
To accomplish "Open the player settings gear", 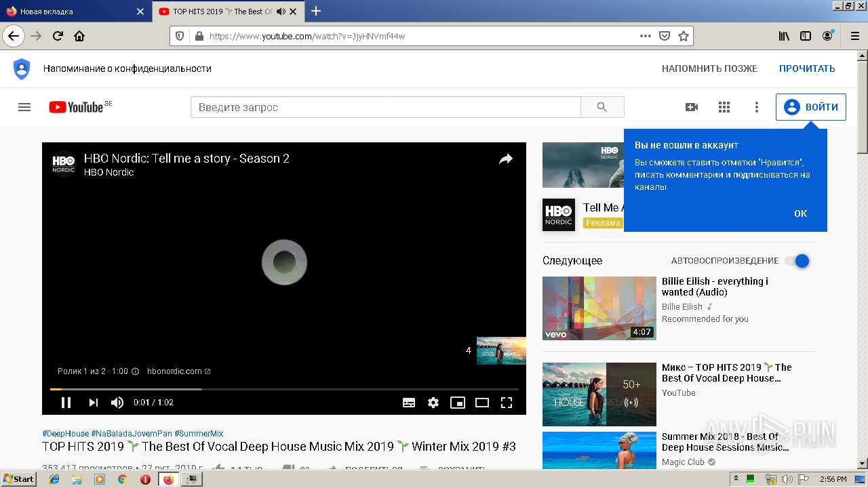I will [x=433, y=403].
